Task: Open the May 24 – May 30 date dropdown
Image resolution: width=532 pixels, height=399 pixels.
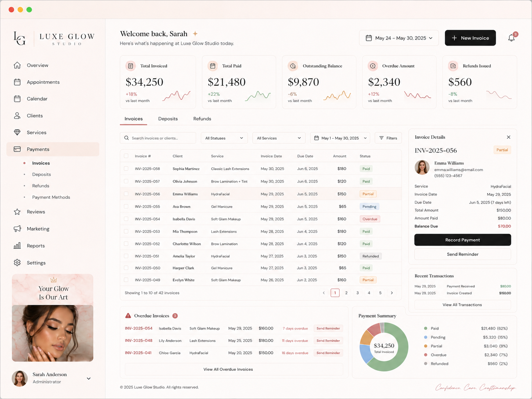Action: point(399,38)
